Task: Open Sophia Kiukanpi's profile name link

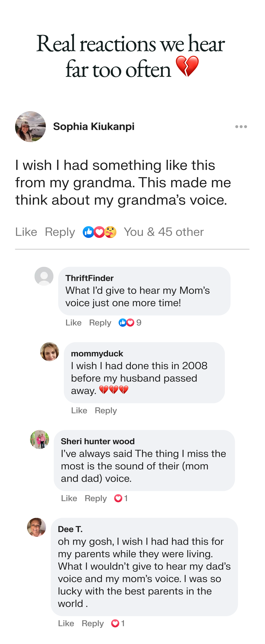Action: click(x=94, y=126)
